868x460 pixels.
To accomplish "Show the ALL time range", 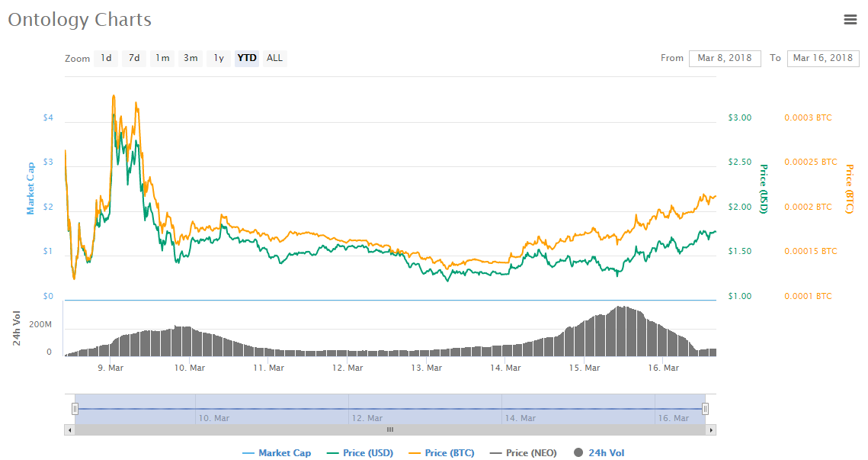I will [274, 58].
